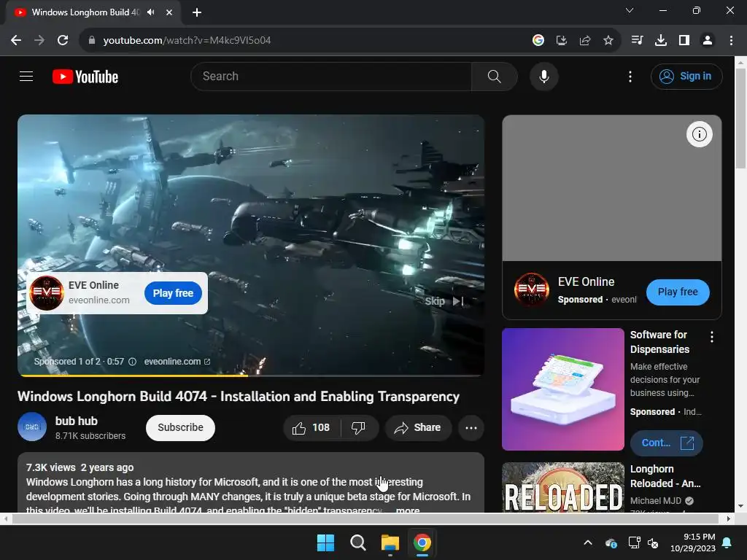Subscribe to bub hub
This screenshot has width=747, height=560.
click(180, 427)
